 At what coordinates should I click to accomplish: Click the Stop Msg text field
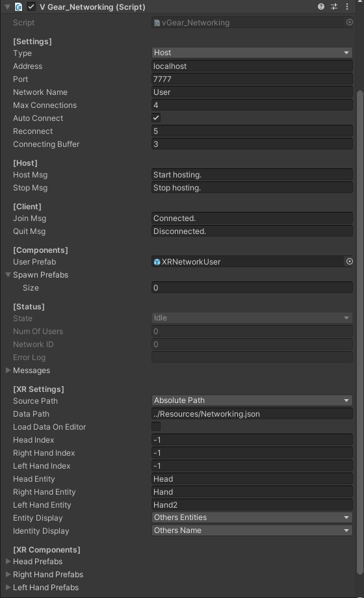[252, 188]
